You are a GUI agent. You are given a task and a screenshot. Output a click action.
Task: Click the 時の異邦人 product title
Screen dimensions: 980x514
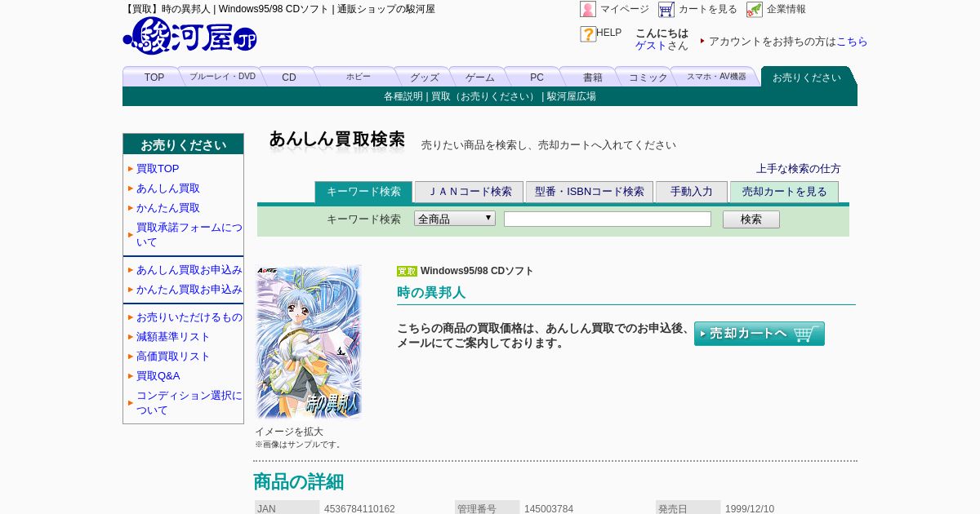tap(431, 292)
